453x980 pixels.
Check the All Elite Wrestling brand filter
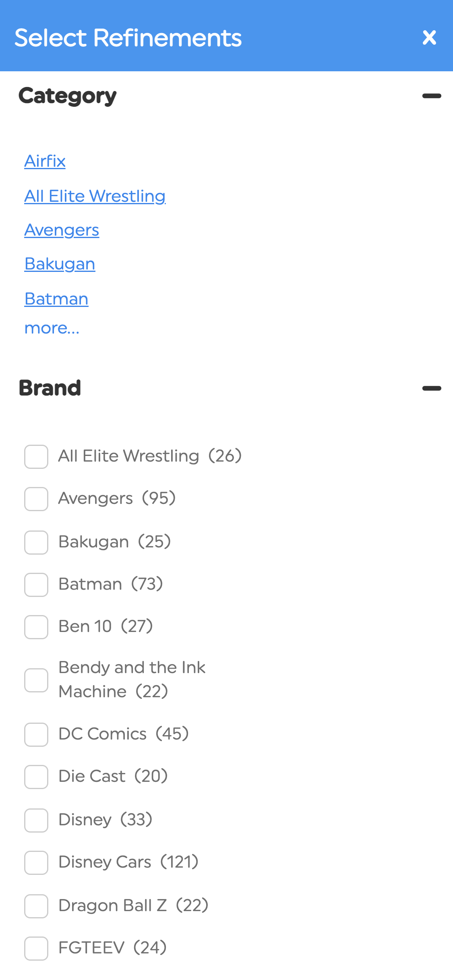[36, 456]
